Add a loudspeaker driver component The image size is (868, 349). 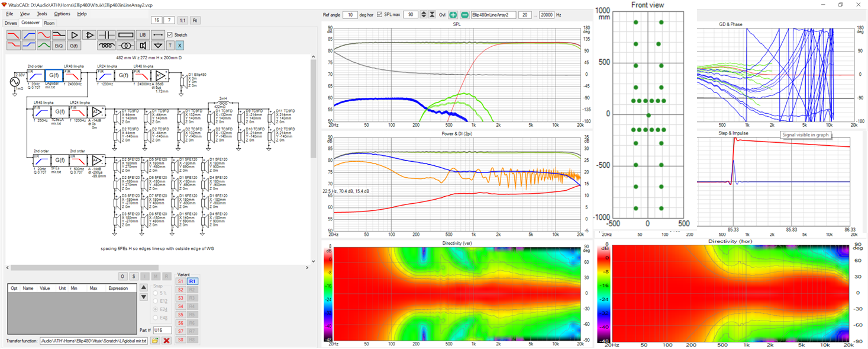[x=143, y=45]
